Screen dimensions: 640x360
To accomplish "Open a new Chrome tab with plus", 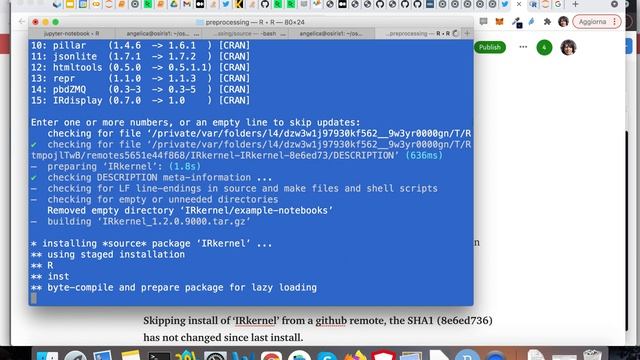I will 575,4.
